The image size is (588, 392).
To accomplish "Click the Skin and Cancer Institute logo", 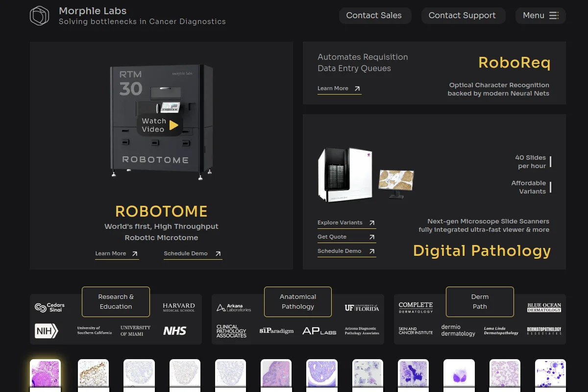I will click(416, 331).
